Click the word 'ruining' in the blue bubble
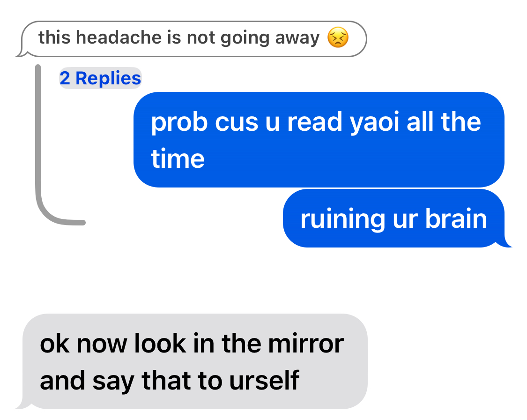527x420 pixels. pyautogui.click(x=342, y=219)
